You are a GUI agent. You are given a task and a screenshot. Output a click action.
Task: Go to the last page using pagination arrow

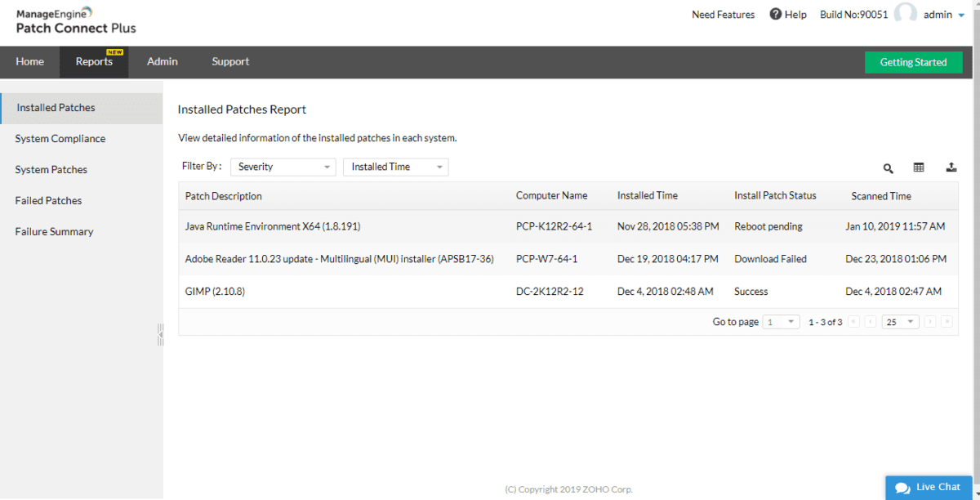pos(946,321)
